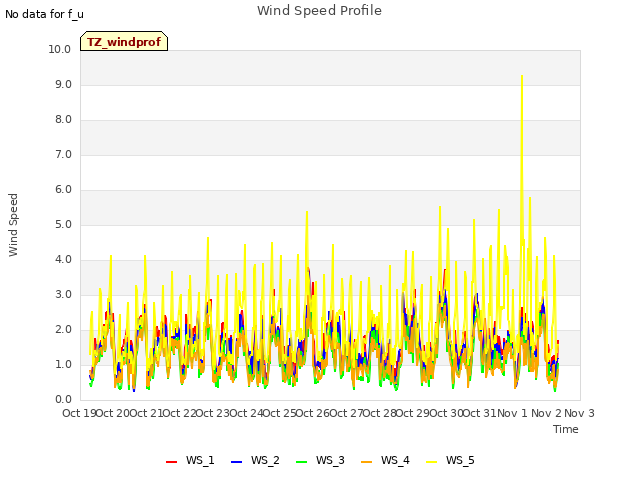Click the Nov 1 x-axis tick label
The height and width of the screenshot is (480, 640).
[x=512, y=413]
